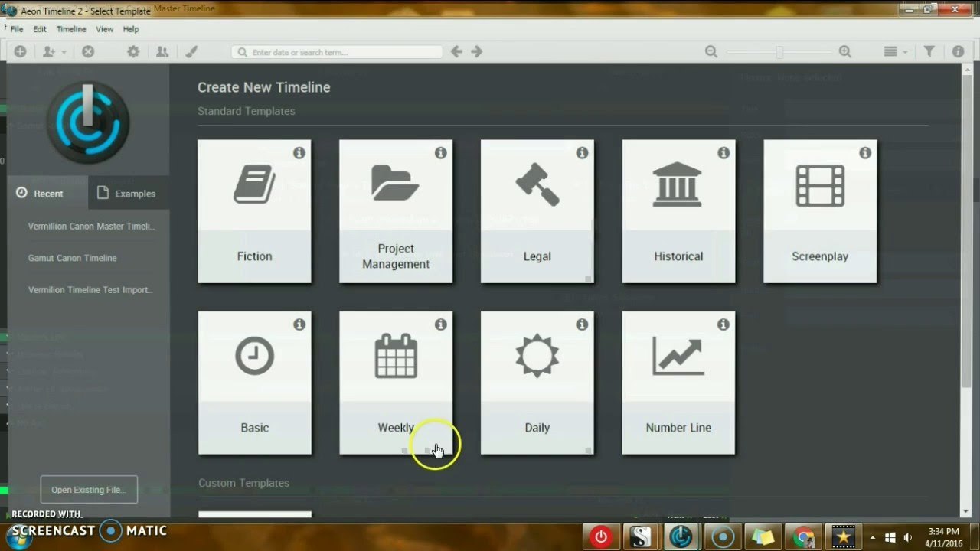Select the Basic template

(254, 383)
